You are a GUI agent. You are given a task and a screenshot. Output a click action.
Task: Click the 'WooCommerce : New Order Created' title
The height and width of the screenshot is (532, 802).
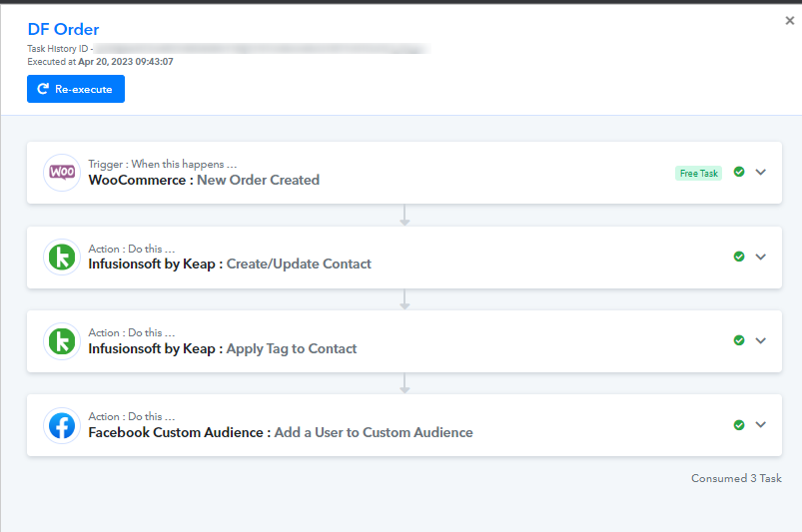pyautogui.click(x=204, y=180)
